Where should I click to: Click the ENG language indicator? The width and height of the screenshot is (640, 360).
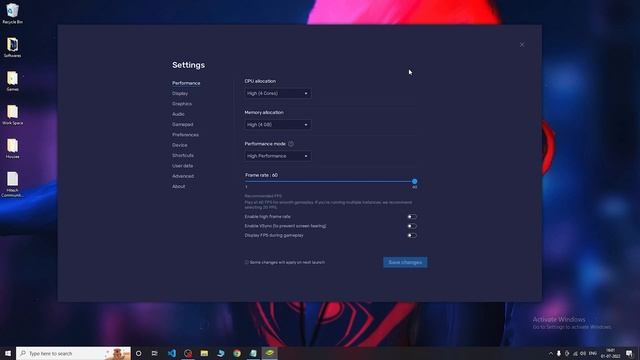click(x=593, y=353)
